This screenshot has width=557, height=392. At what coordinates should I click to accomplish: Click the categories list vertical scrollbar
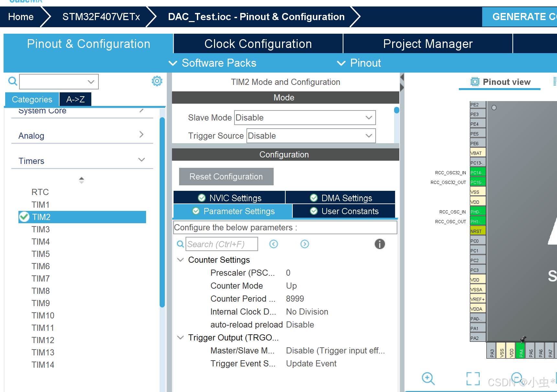coord(162,212)
